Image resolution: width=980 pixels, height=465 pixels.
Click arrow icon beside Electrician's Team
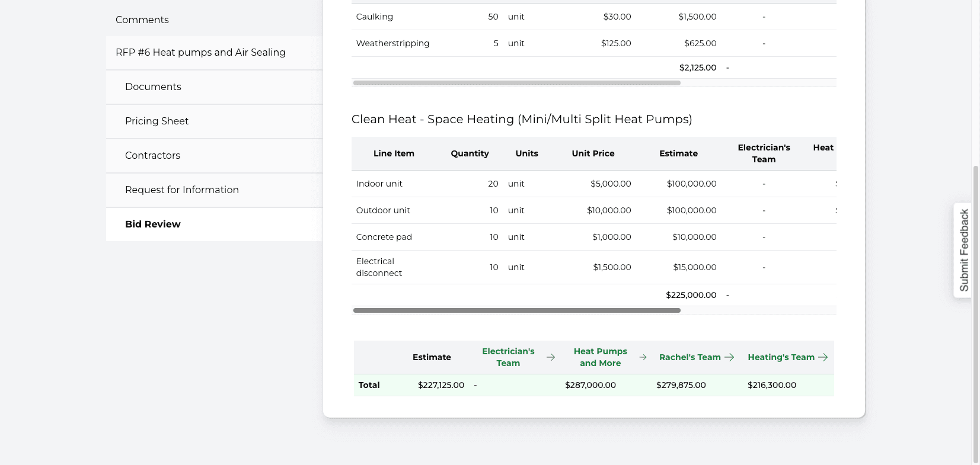pyautogui.click(x=551, y=357)
